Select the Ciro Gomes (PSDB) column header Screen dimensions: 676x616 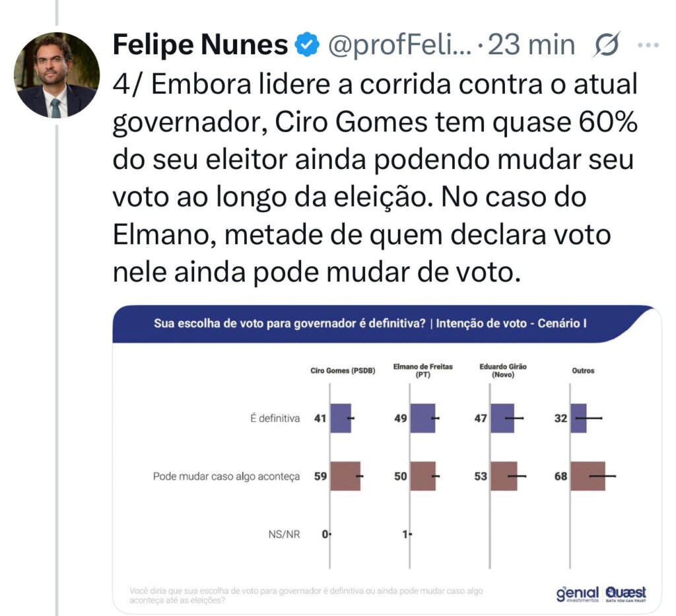343,371
